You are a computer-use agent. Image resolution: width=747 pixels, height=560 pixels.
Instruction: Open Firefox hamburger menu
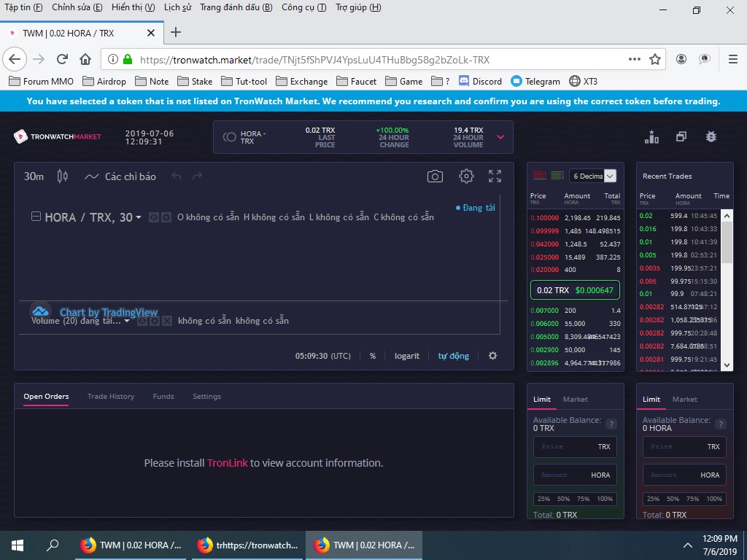point(732,59)
